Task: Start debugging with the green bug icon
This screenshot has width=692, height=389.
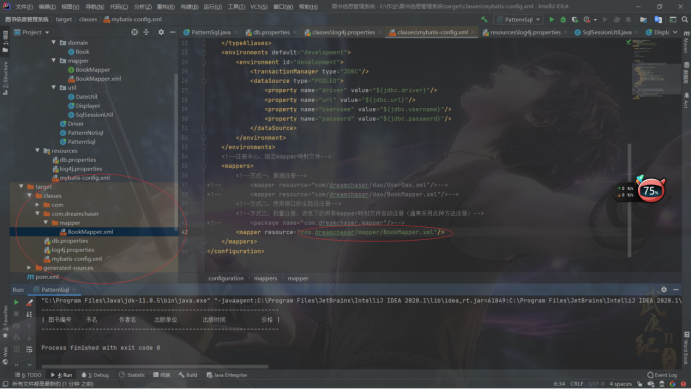Action: click(x=563, y=19)
